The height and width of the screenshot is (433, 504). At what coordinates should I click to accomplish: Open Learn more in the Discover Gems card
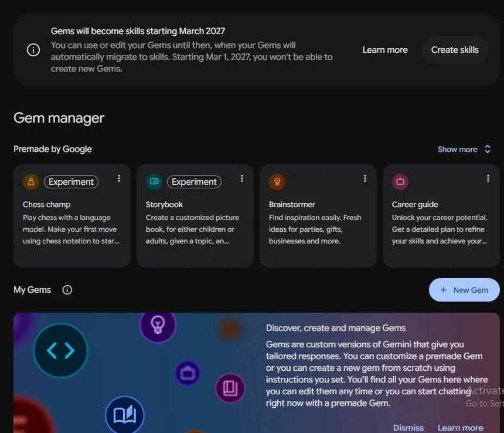click(x=460, y=428)
